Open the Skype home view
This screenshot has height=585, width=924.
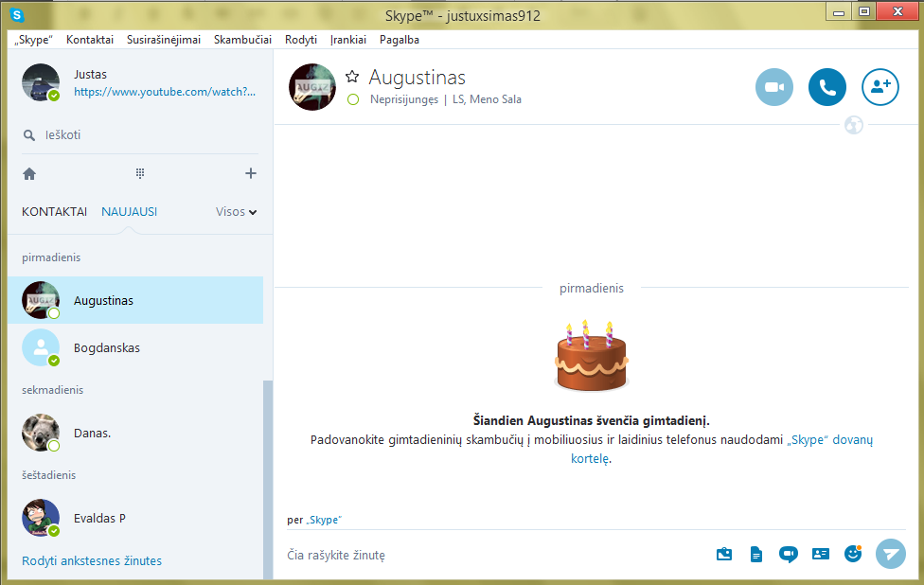[x=29, y=174]
